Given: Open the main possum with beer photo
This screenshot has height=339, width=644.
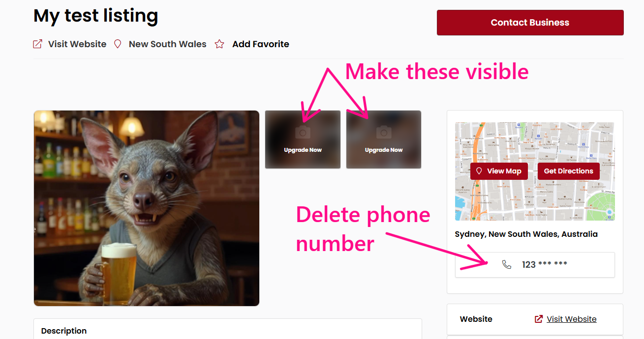Looking at the screenshot, I should coord(147,208).
